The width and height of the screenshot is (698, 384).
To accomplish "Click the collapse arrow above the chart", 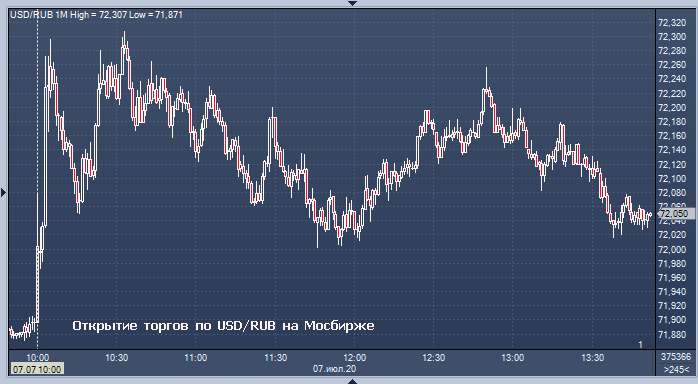I will pyautogui.click(x=353, y=3).
